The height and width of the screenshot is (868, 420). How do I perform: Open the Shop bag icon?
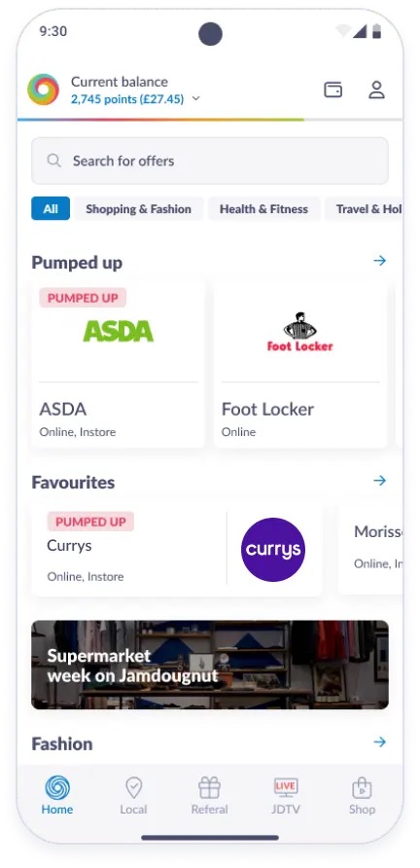[x=362, y=787]
